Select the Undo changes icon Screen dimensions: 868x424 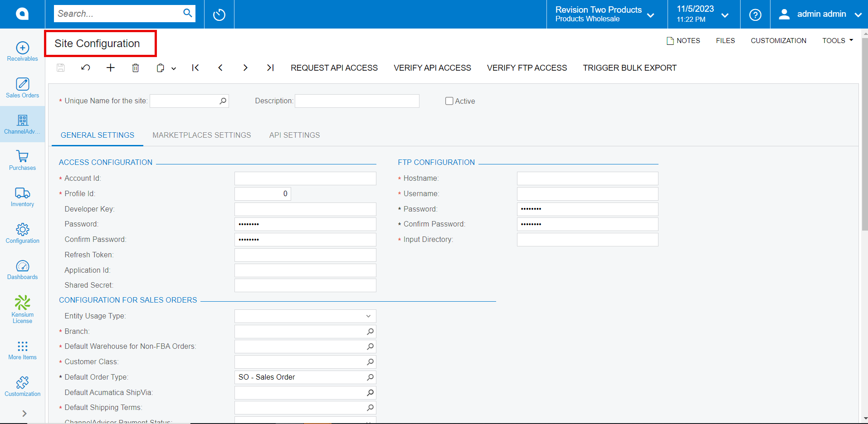point(85,67)
